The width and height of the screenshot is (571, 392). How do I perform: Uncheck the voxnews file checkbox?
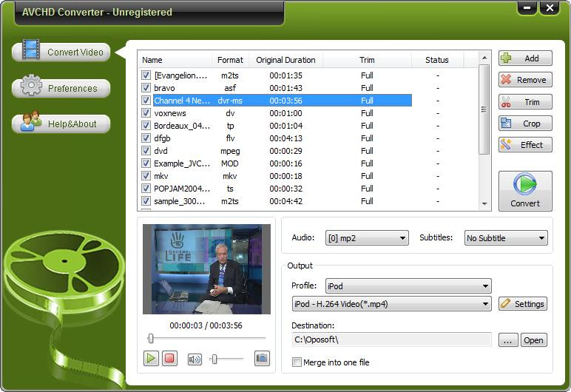click(x=146, y=113)
